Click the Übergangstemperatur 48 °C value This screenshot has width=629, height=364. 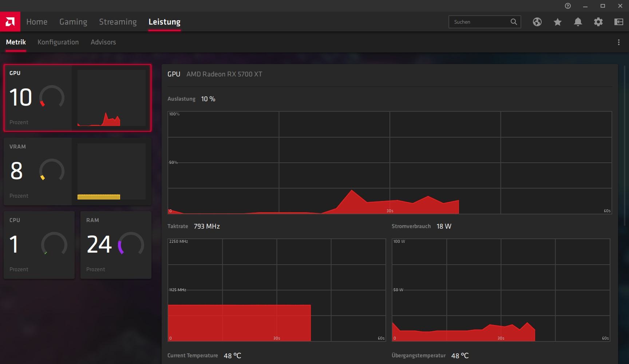(x=460, y=356)
